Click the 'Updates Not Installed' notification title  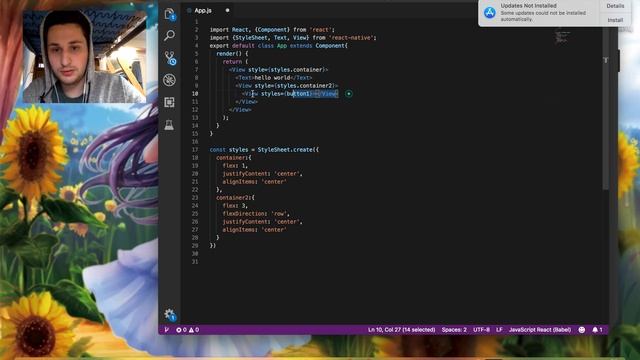[x=528, y=6]
